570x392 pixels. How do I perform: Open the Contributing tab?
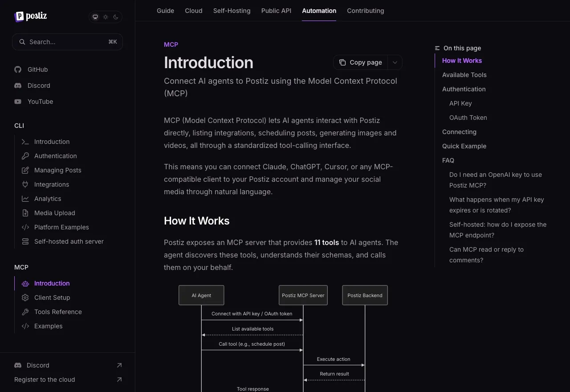tap(366, 11)
